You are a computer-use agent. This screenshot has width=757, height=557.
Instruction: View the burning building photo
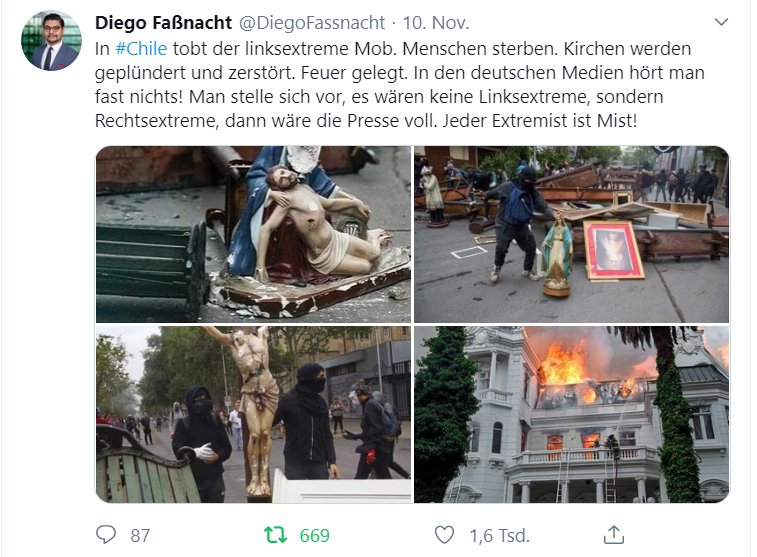572,415
